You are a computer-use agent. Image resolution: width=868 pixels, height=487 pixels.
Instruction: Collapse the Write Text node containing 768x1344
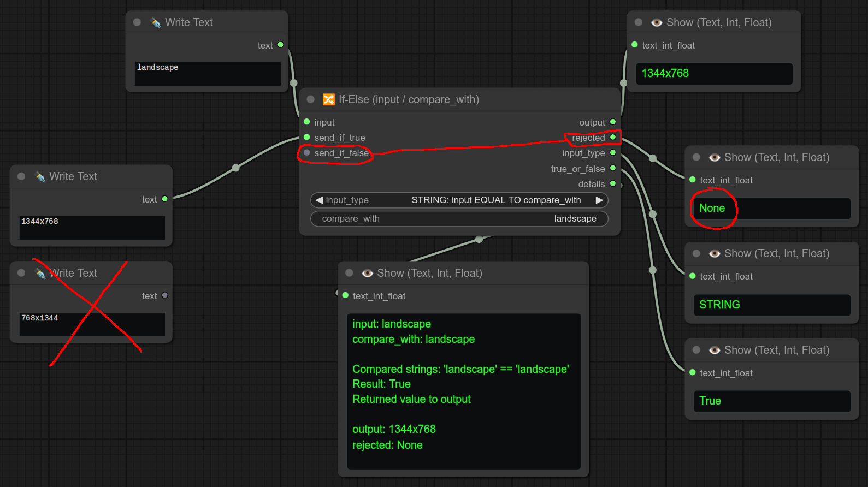point(21,273)
